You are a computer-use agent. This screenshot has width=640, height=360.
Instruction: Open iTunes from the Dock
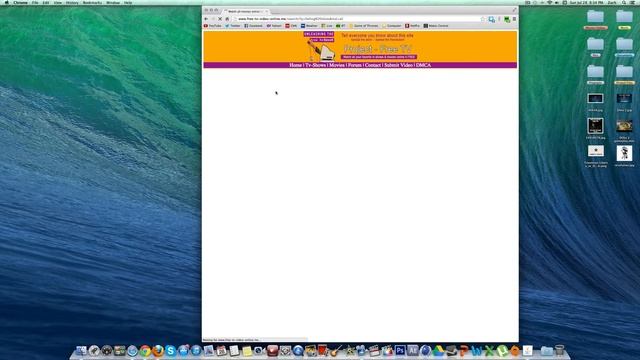click(196, 351)
